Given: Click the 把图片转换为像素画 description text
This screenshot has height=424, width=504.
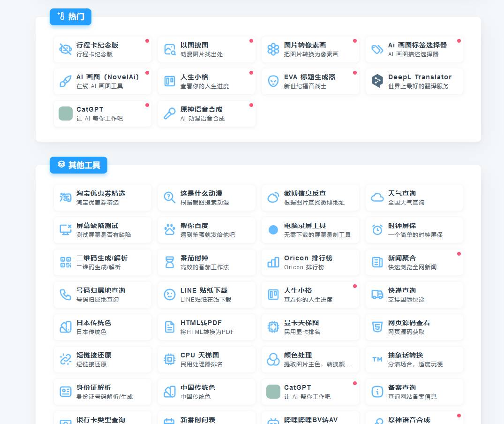Looking at the screenshot, I should 311,54.
